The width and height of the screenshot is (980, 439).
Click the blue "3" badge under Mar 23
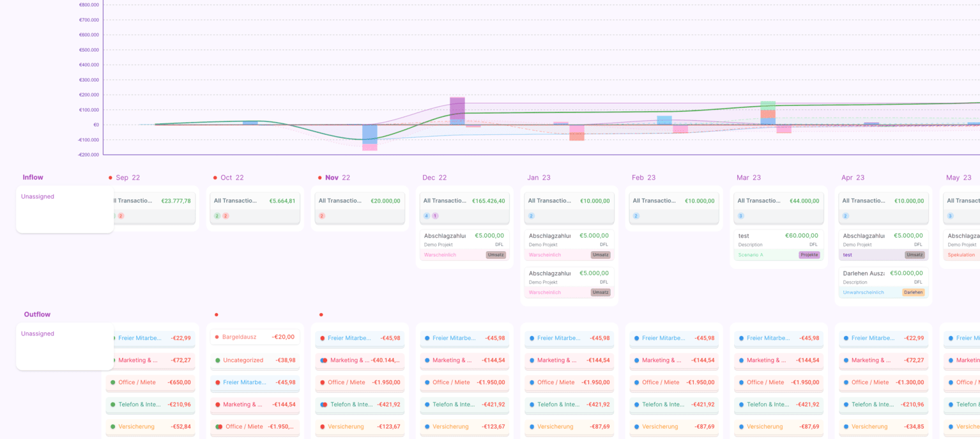tap(741, 216)
